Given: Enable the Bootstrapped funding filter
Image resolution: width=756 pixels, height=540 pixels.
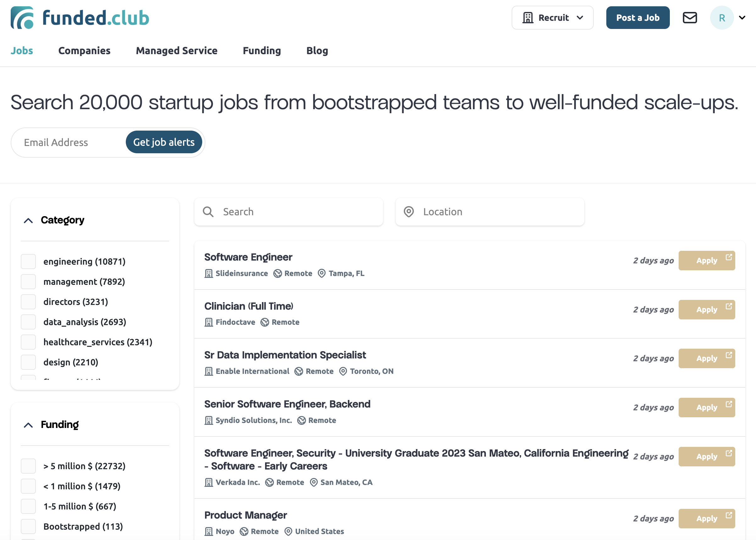Looking at the screenshot, I should [28, 526].
